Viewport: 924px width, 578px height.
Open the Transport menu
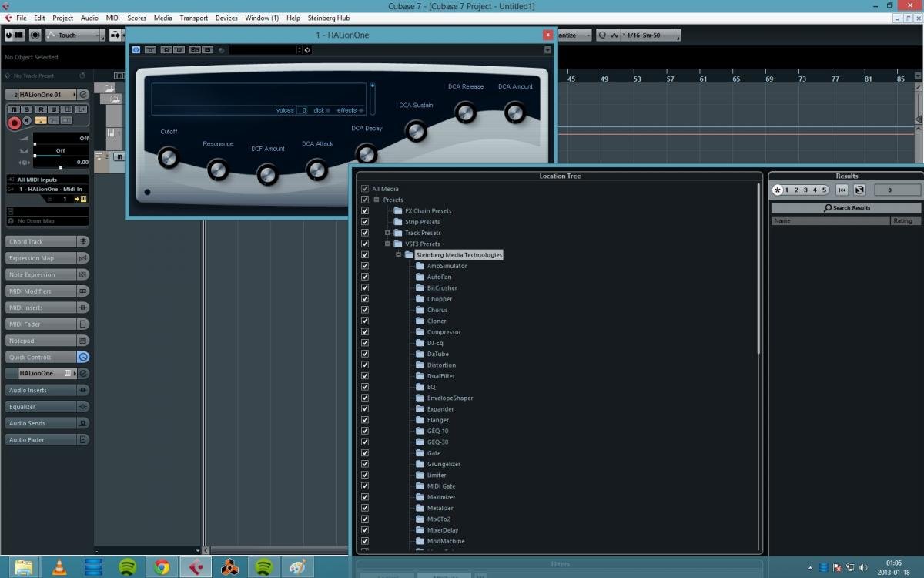pos(194,18)
